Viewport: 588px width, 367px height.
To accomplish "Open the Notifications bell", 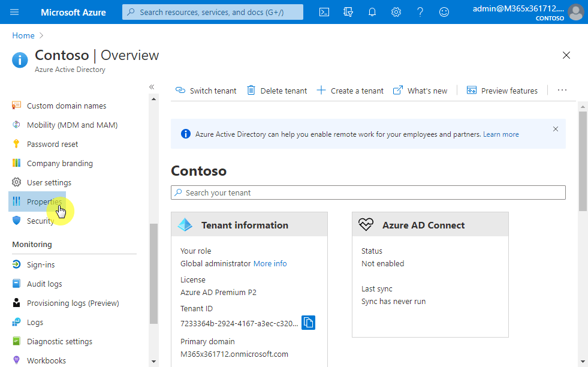I will 372,12.
